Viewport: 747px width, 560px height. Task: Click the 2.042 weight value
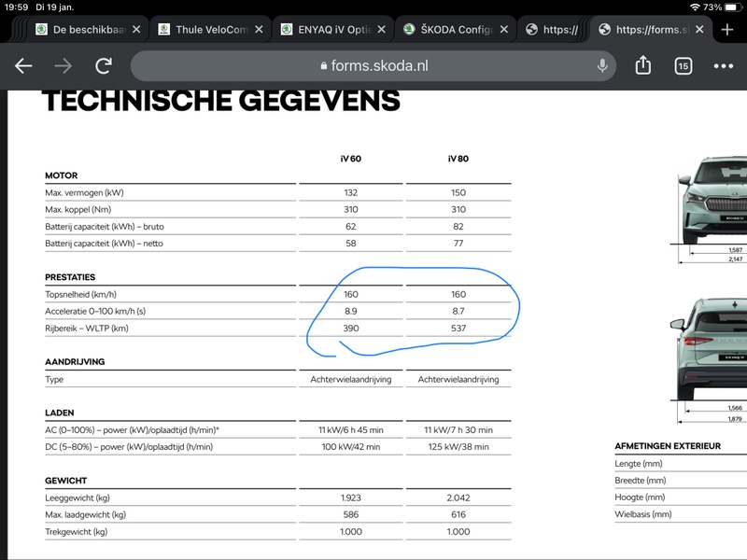pos(458,497)
